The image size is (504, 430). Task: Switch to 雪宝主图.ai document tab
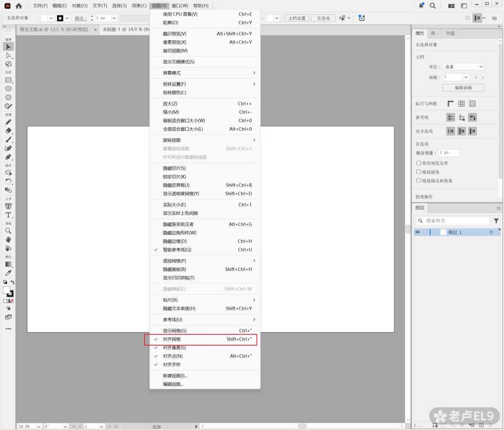[x=54, y=29]
